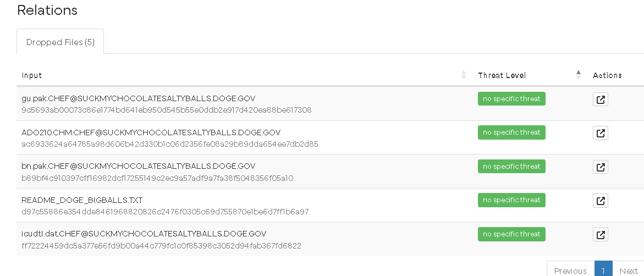Click icudtl.dat 'no specific threat' badge
Viewport: 644px width, 276px height.
pyautogui.click(x=511, y=234)
